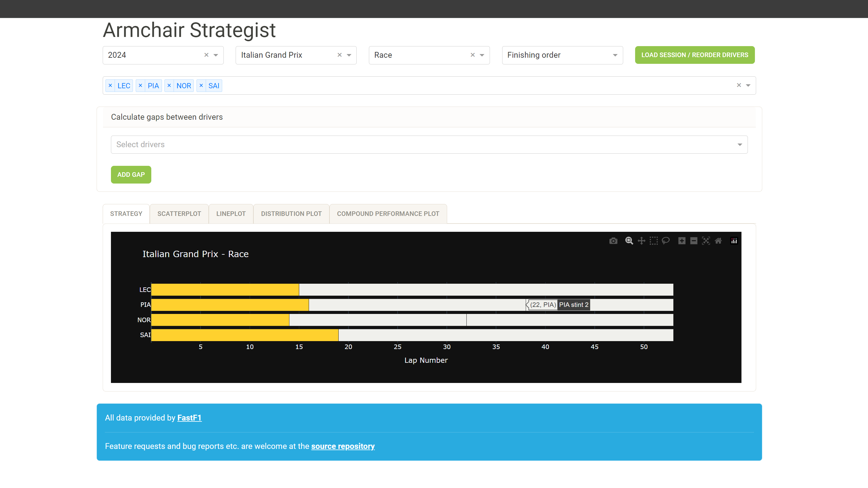Reset axes using the home icon
The height and width of the screenshot is (488, 868).
[718, 240]
